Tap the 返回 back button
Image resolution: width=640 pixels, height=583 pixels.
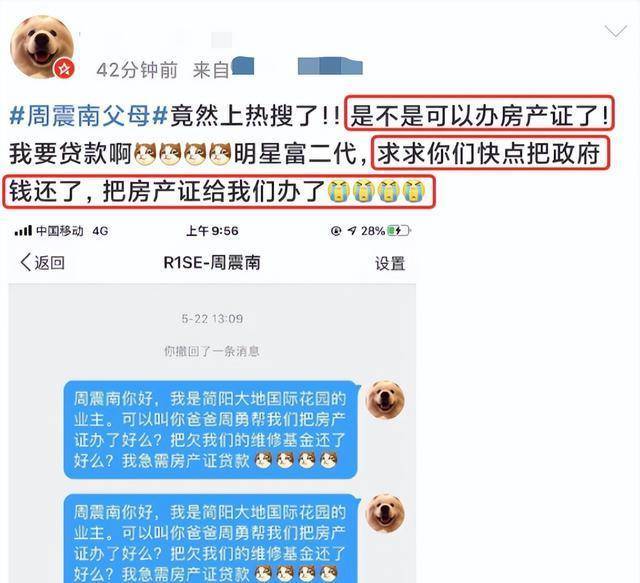42,263
